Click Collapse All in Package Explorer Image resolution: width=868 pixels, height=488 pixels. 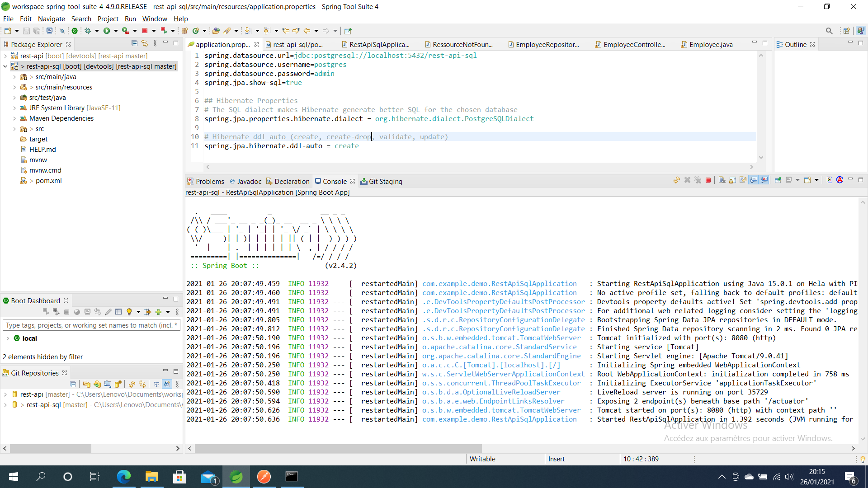pos(134,43)
